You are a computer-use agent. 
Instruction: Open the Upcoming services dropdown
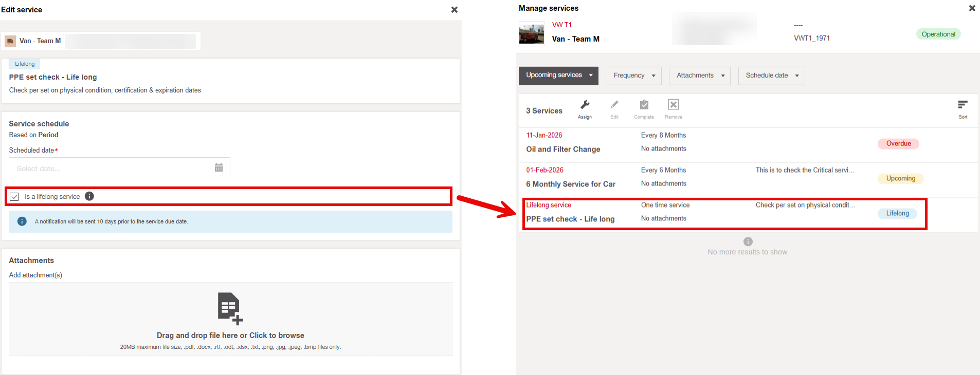558,76
